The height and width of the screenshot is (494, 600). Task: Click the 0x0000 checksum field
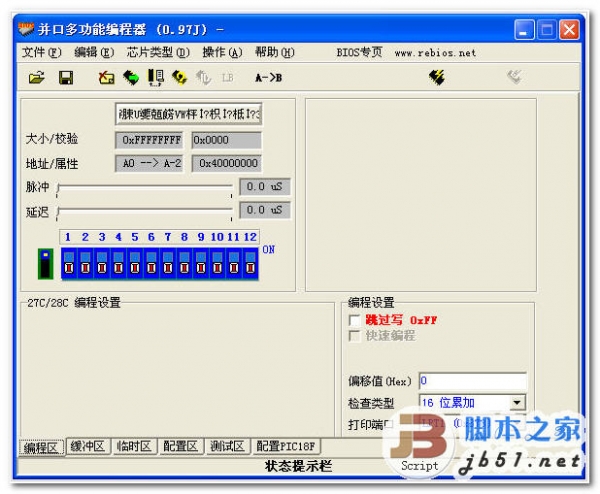coord(227,140)
